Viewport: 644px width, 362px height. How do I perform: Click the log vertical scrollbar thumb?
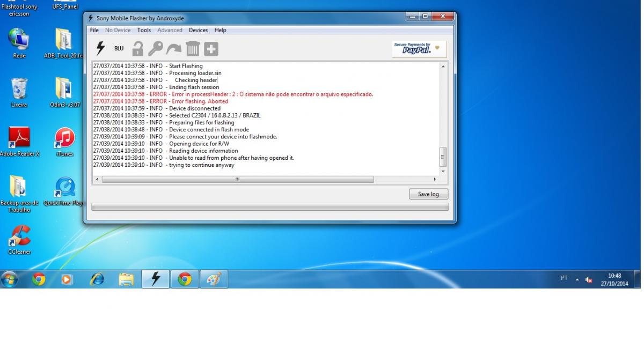(x=443, y=157)
